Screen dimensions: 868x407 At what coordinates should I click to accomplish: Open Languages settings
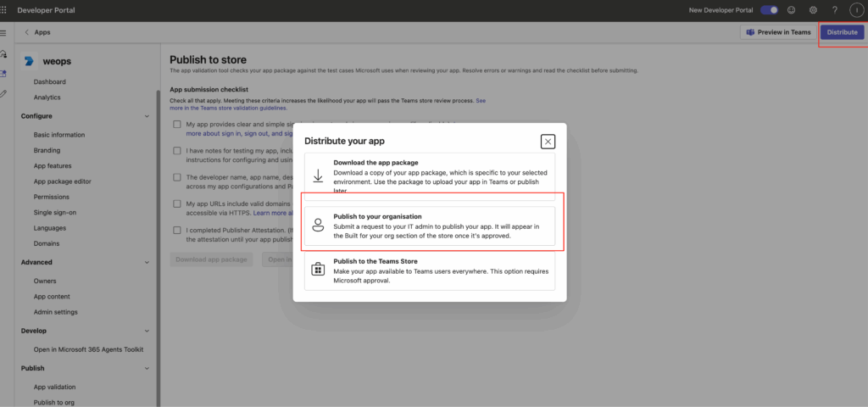pyautogui.click(x=50, y=228)
